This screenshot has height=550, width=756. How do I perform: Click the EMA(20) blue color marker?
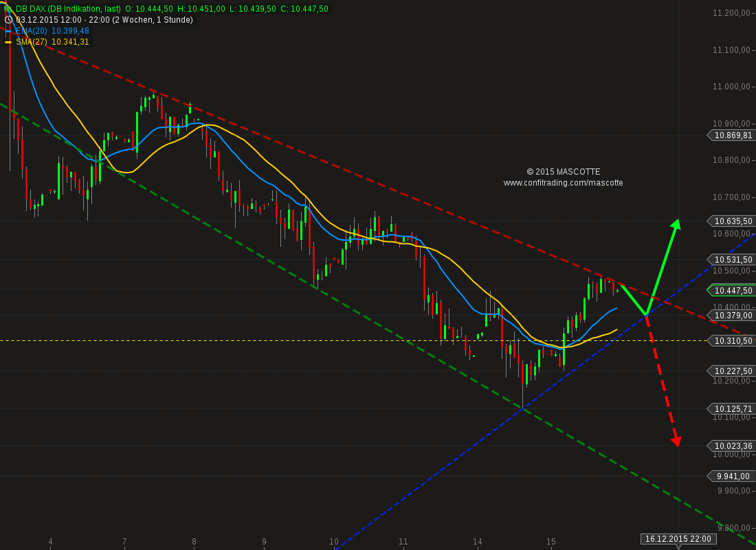pyautogui.click(x=8, y=31)
